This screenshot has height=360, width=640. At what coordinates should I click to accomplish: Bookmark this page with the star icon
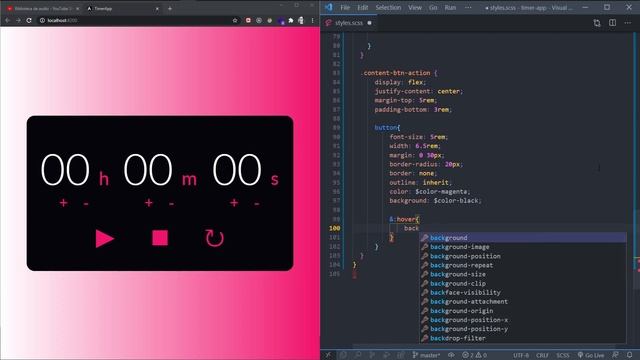235,20
